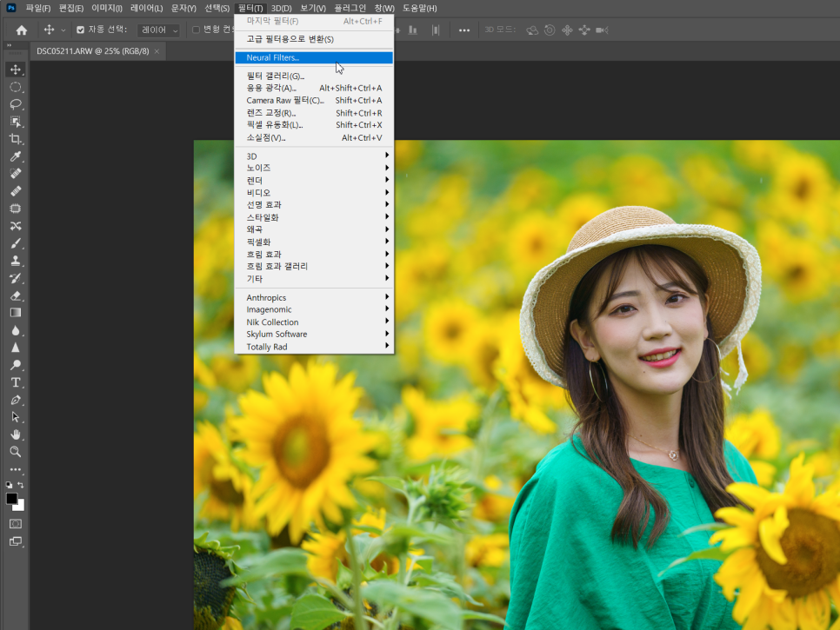Select the Path Selection tool
Image resolution: width=840 pixels, height=630 pixels.
tap(16, 417)
